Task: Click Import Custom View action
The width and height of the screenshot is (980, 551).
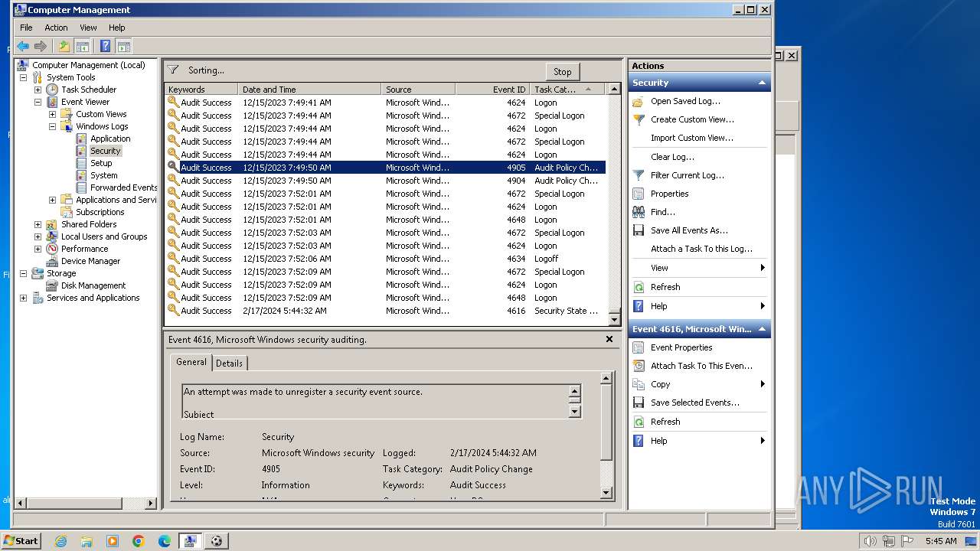Action: click(x=692, y=138)
